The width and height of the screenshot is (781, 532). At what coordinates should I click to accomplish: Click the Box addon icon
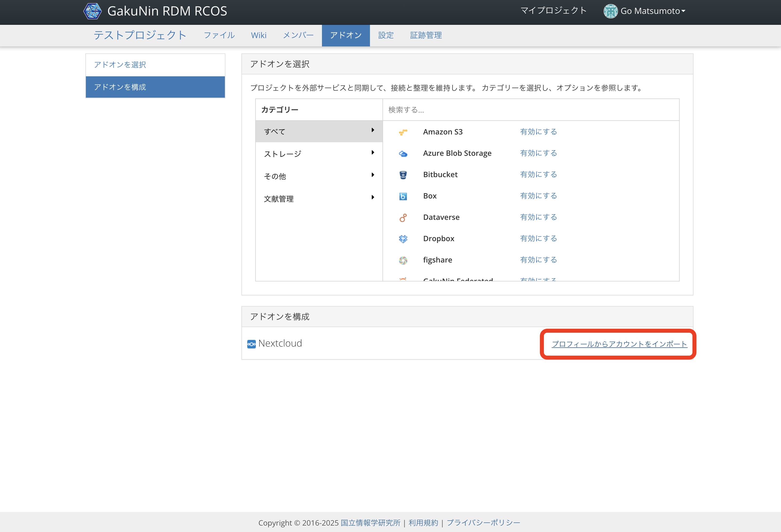[x=403, y=196]
